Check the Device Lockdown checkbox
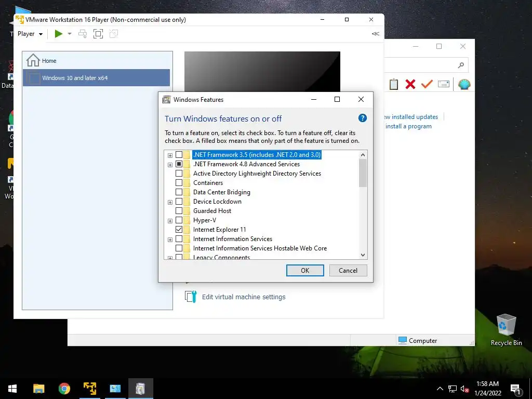This screenshot has width=532, height=399. pos(179,202)
